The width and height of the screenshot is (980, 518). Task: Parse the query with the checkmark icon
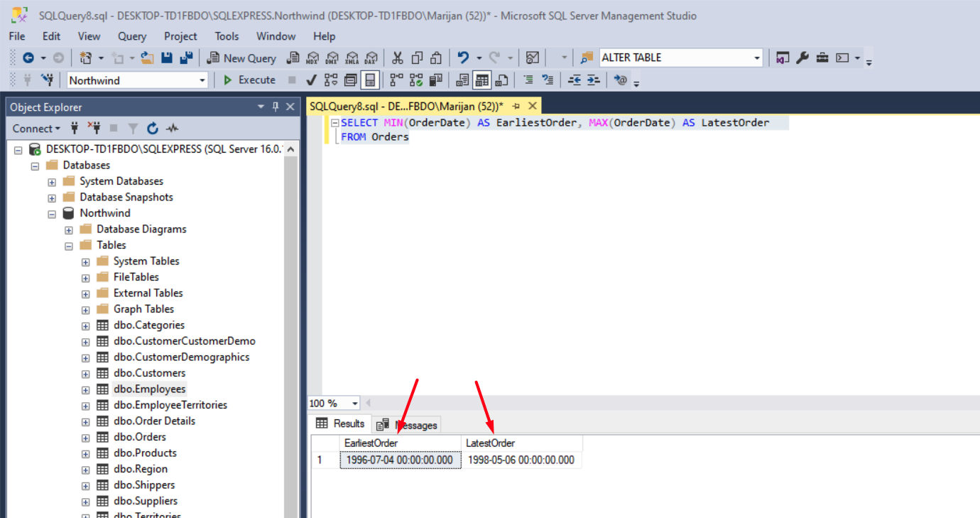(x=311, y=80)
